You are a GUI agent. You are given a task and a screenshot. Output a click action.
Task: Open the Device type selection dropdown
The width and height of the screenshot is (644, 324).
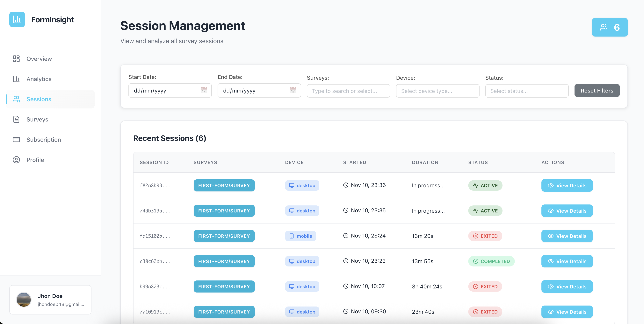click(438, 91)
